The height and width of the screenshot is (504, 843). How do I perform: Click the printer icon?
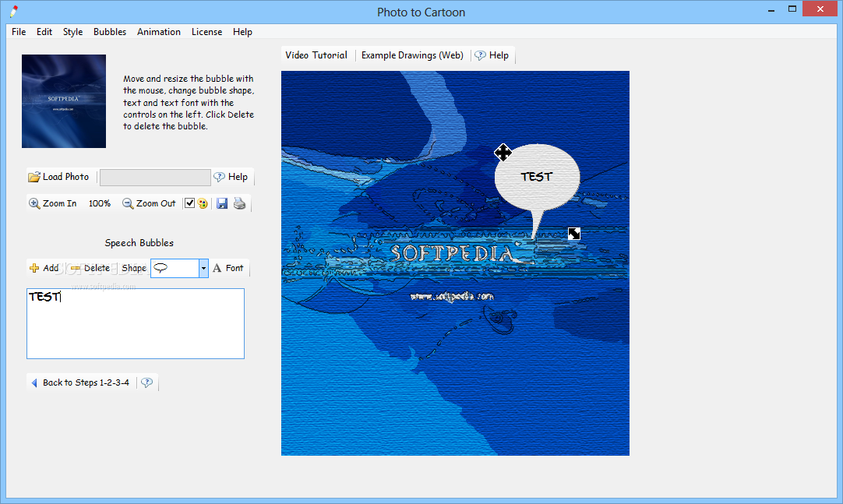240,203
